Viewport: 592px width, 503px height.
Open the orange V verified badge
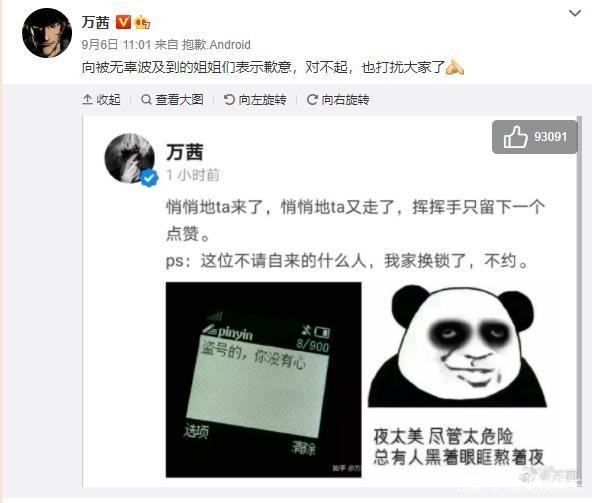pyautogui.click(x=123, y=22)
